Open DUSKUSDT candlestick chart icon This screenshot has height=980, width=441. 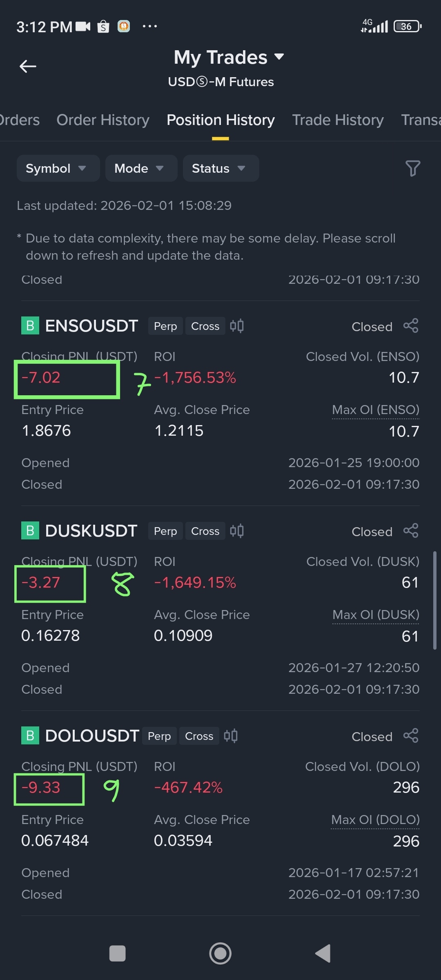tap(237, 531)
